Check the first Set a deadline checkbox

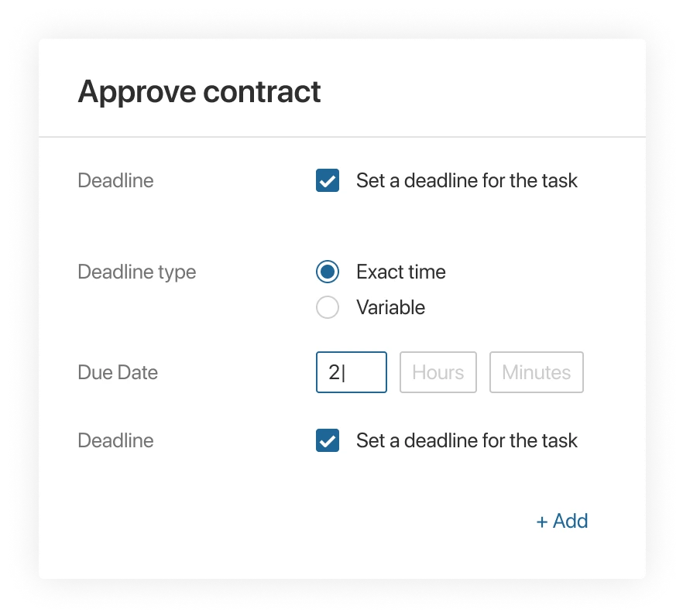pos(328,180)
